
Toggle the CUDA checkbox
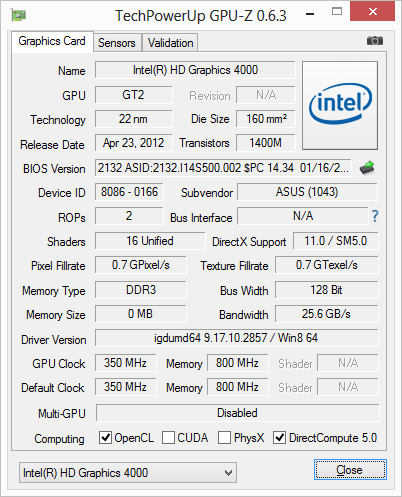168,437
